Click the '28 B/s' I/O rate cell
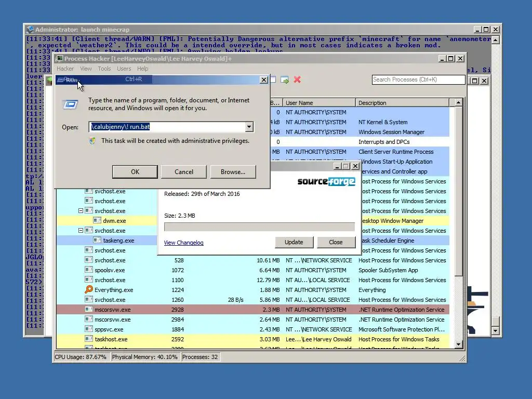 pyautogui.click(x=235, y=300)
